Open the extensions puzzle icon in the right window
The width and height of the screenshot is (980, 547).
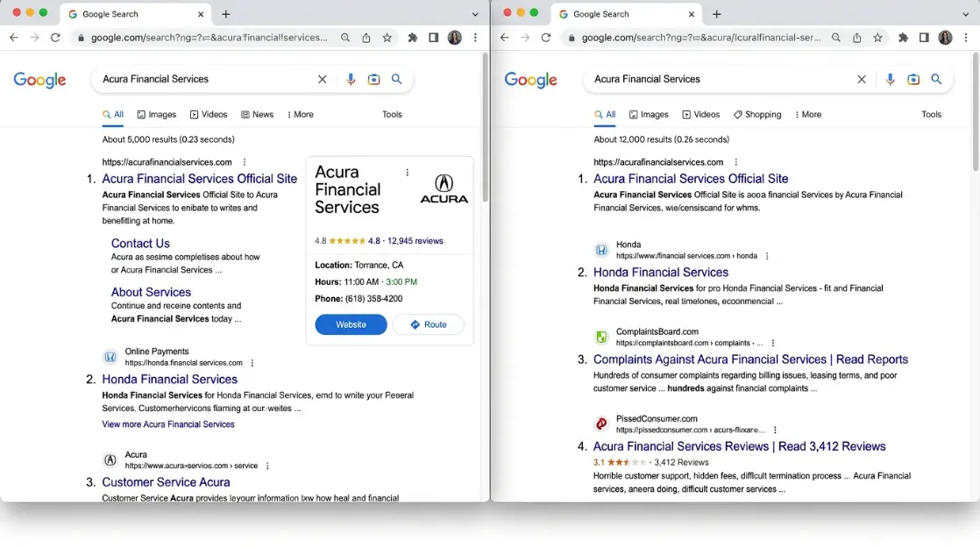pos(903,38)
